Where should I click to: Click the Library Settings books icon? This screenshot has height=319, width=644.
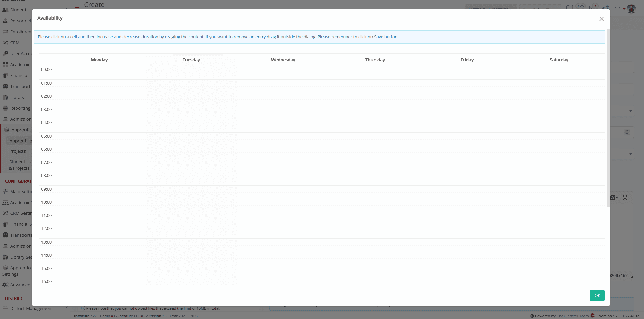coord(5,257)
